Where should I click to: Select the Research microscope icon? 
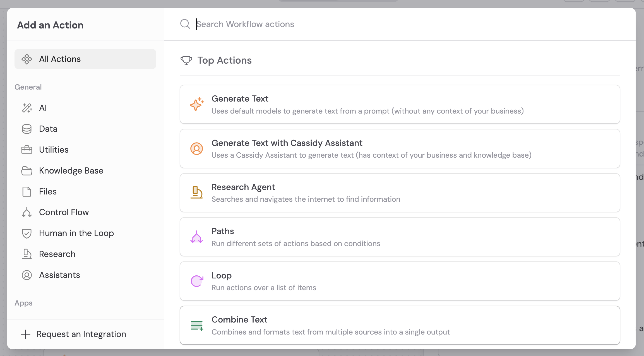(x=27, y=254)
